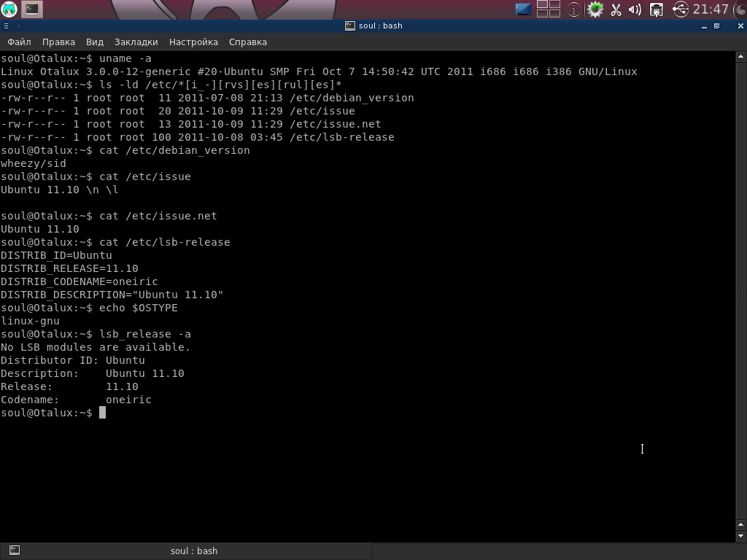Screen dimensions: 747x560
Task: Open the Файл menu
Action: point(19,42)
